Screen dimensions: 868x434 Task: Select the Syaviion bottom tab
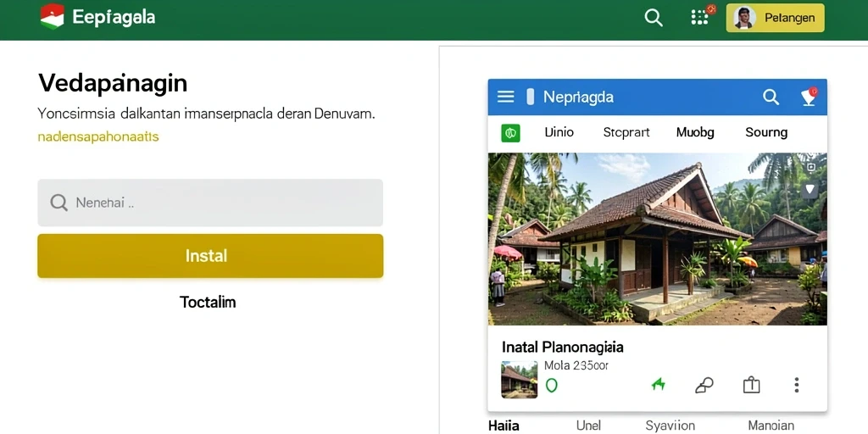pos(670,426)
